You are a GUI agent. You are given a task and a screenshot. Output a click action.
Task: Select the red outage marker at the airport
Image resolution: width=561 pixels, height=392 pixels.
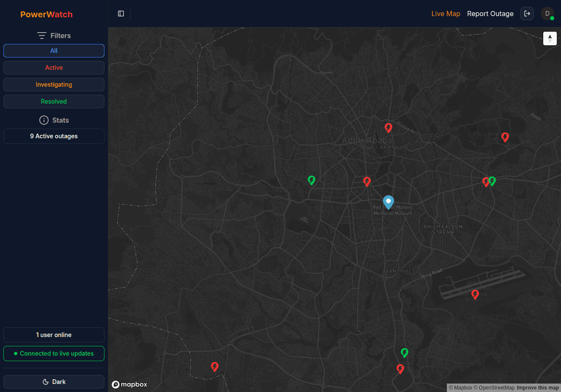point(475,294)
